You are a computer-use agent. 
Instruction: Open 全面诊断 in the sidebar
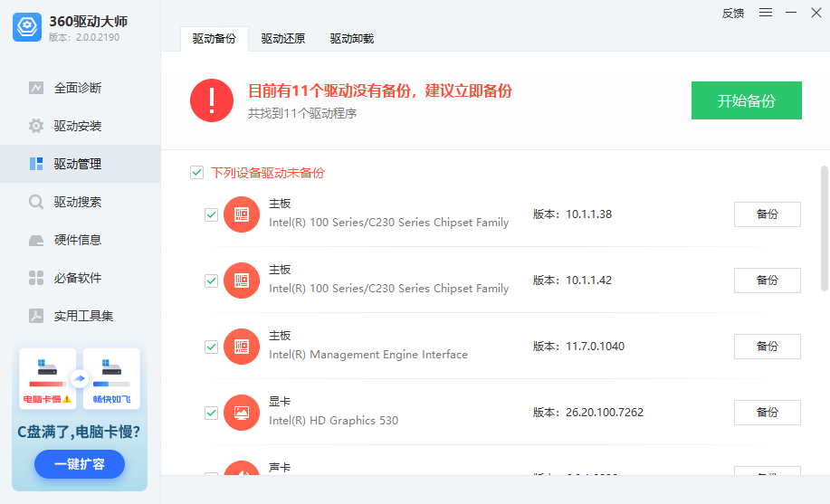click(80, 88)
